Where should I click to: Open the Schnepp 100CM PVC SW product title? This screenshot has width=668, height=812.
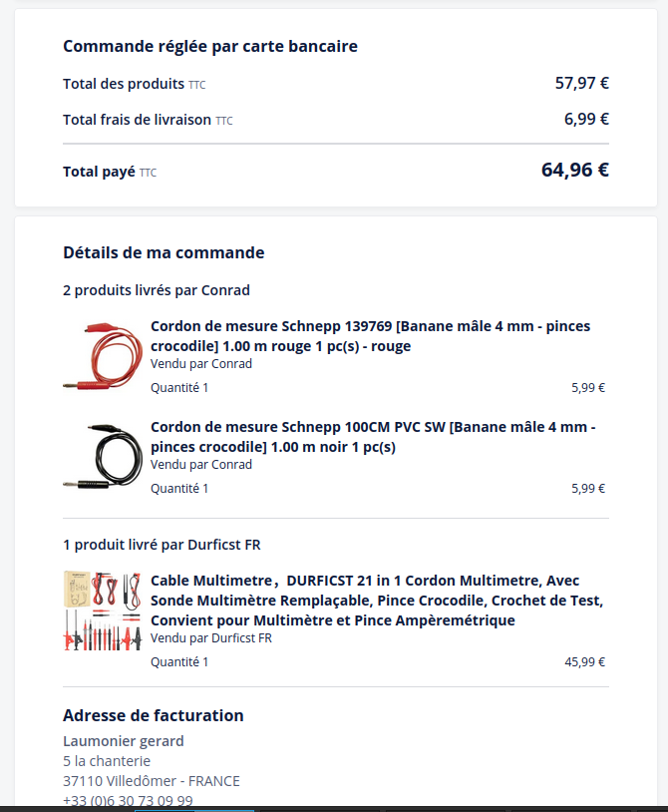(373, 437)
